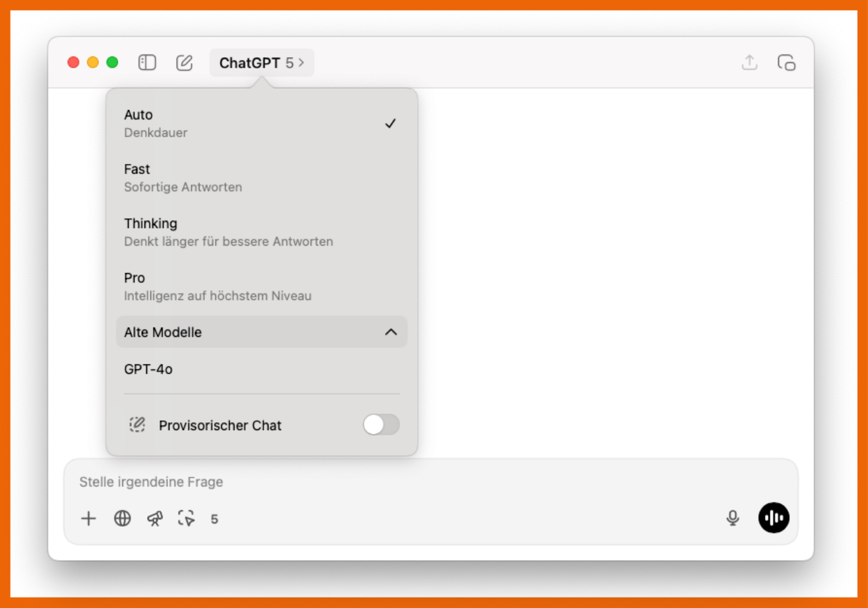Select the Thinking model option

click(261, 232)
